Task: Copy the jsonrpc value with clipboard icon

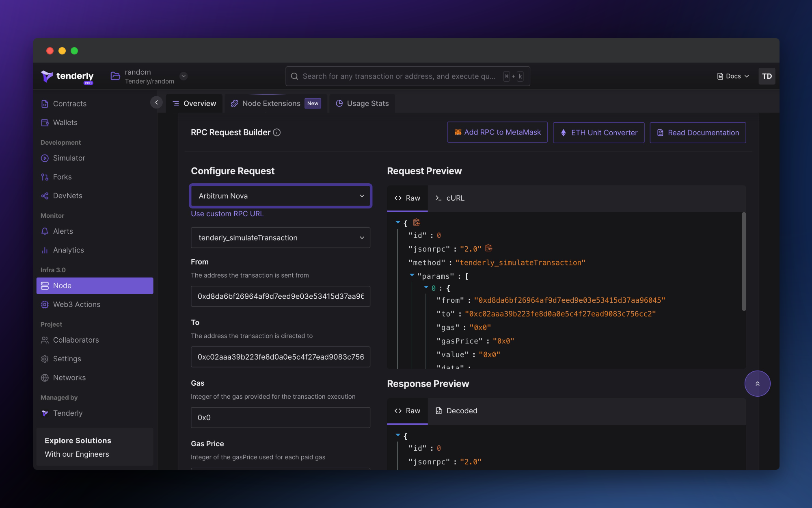Action: (489, 248)
